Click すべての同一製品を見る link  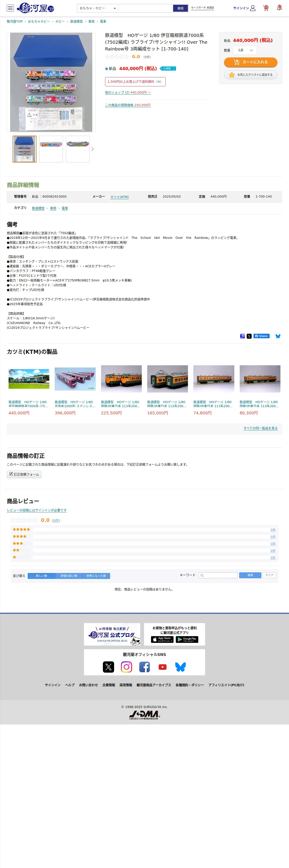pyautogui.click(x=260, y=428)
